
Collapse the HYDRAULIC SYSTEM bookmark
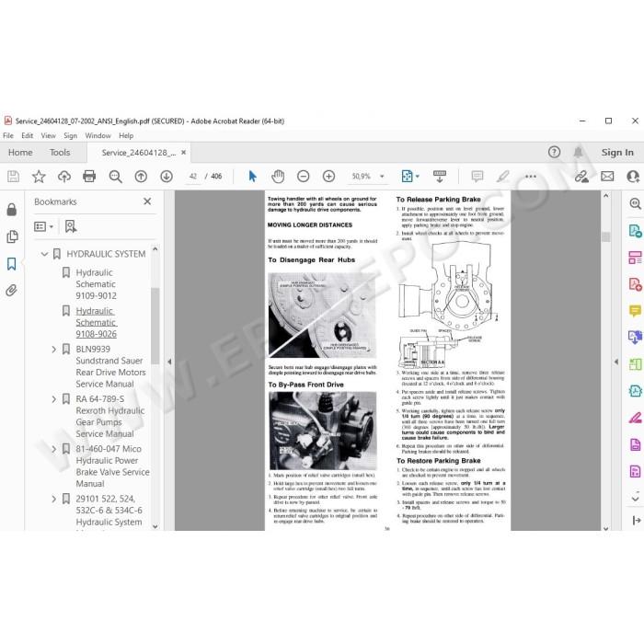coord(44,254)
